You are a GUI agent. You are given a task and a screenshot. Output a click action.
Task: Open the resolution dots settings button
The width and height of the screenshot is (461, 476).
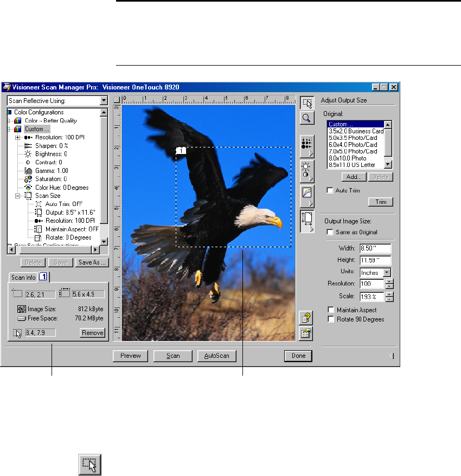307,146
